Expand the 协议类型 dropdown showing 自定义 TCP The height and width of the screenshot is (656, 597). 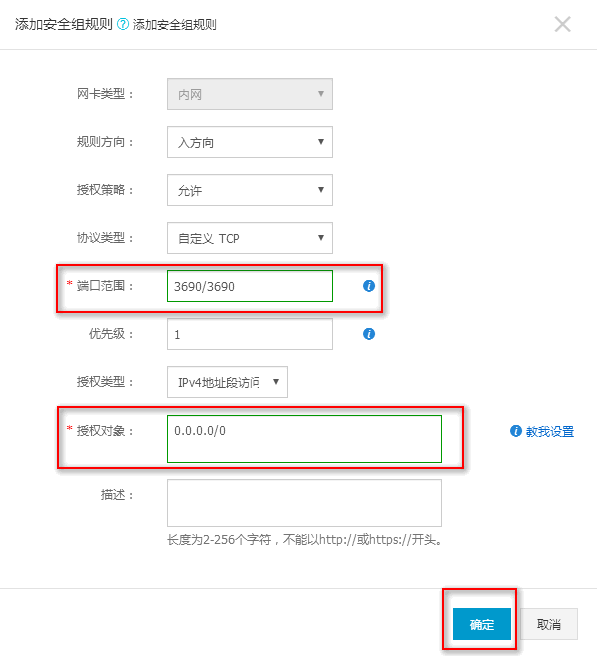[x=250, y=238]
